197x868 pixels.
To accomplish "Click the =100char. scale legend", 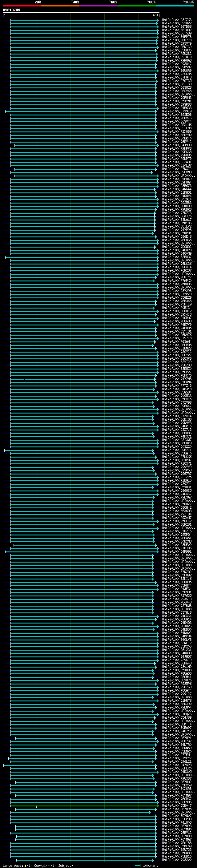I will (x=146, y=866).
